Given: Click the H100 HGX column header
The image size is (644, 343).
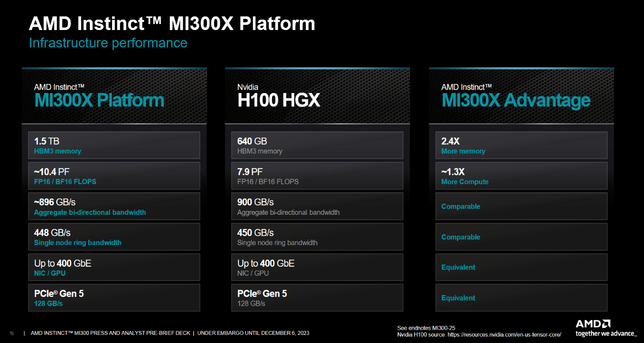Looking at the screenshot, I should pyautogui.click(x=279, y=100).
